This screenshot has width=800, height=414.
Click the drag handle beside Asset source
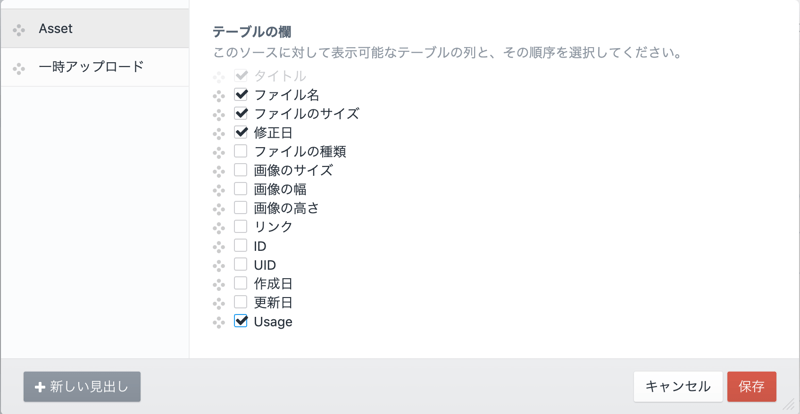pyautogui.click(x=19, y=30)
